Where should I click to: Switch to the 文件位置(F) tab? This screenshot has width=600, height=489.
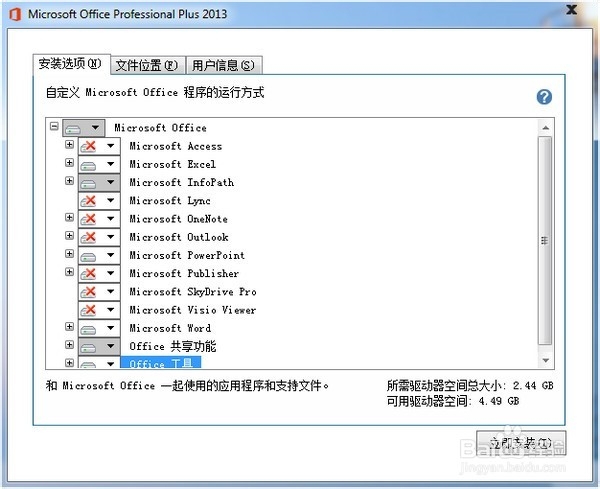click(x=148, y=65)
